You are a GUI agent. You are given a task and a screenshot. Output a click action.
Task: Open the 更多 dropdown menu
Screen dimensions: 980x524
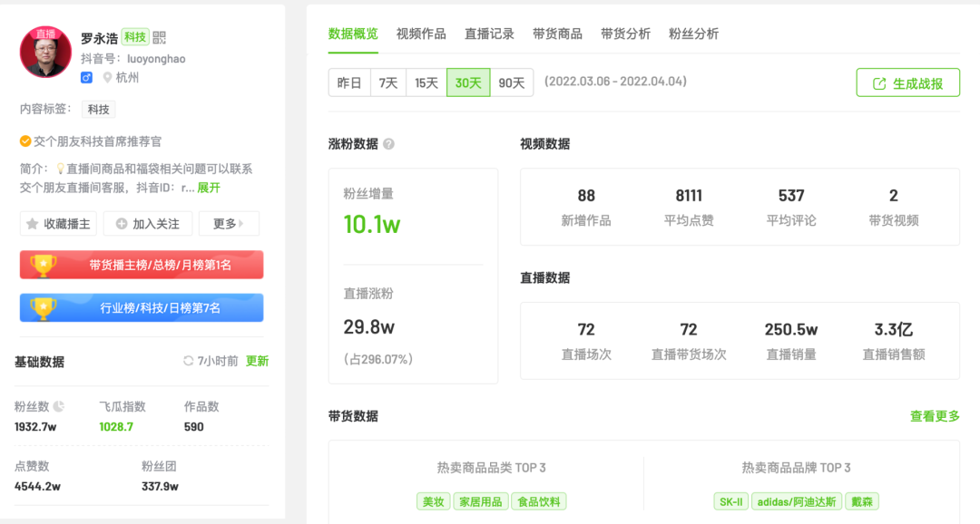click(x=230, y=224)
